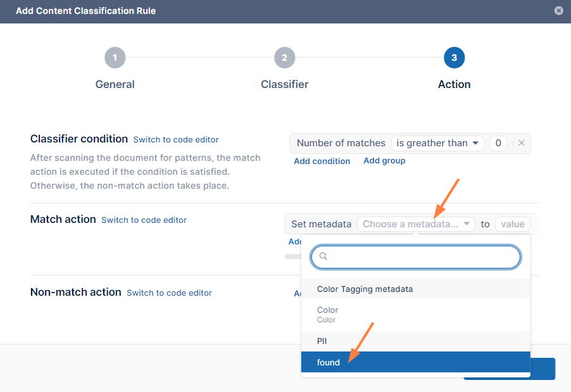The image size is (571, 392).
Task: Open the 'is greather than' operator dropdown
Action: [x=437, y=143]
